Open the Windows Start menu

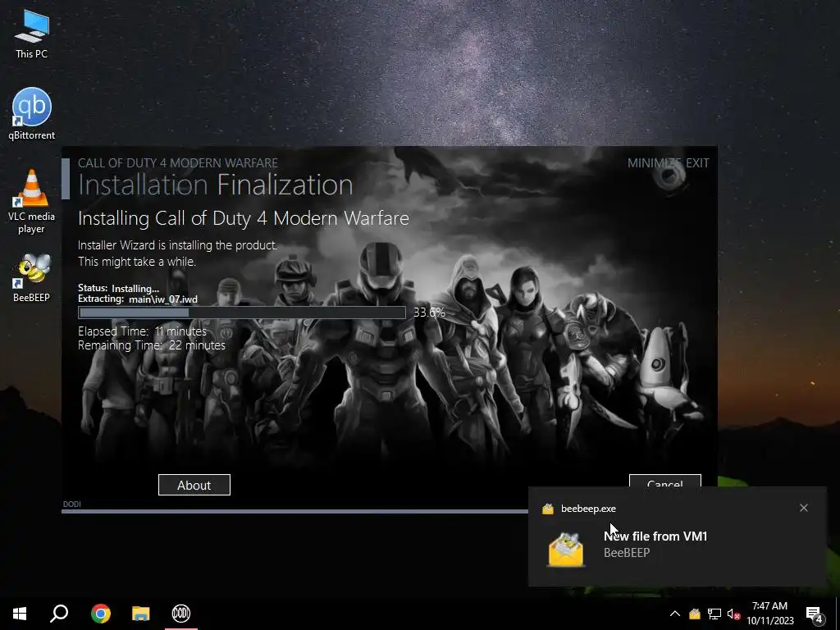pyautogui.click(x=20, y=614)
